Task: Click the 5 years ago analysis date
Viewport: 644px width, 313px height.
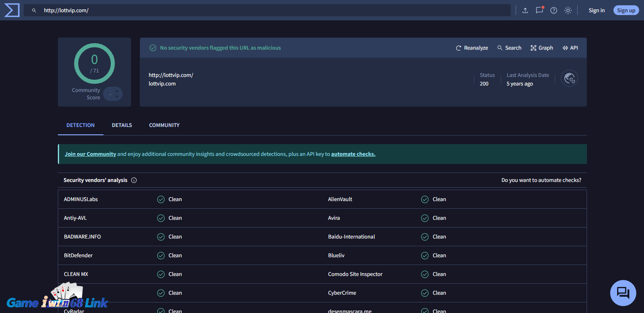Action: 520,84
